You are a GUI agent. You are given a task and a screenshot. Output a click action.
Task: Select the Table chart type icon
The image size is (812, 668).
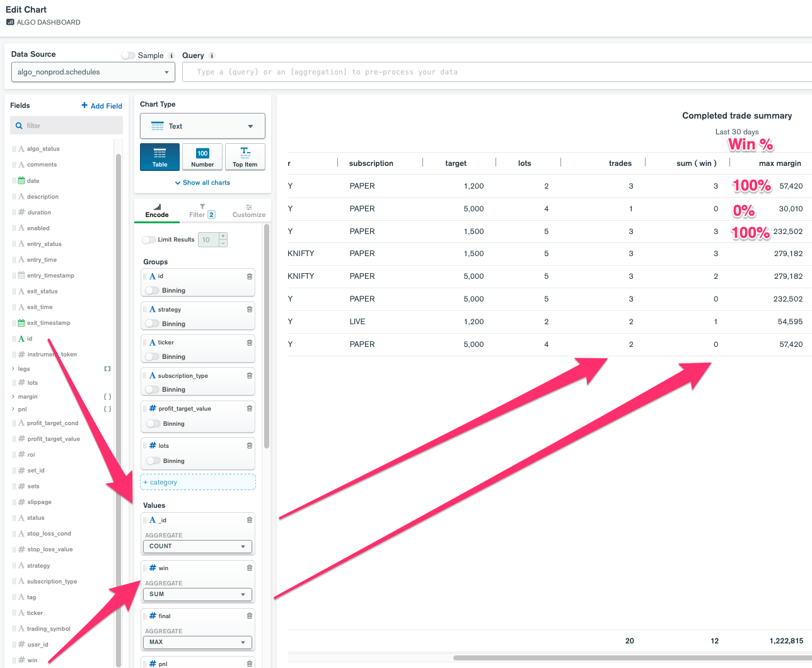[x=159, y=156]
